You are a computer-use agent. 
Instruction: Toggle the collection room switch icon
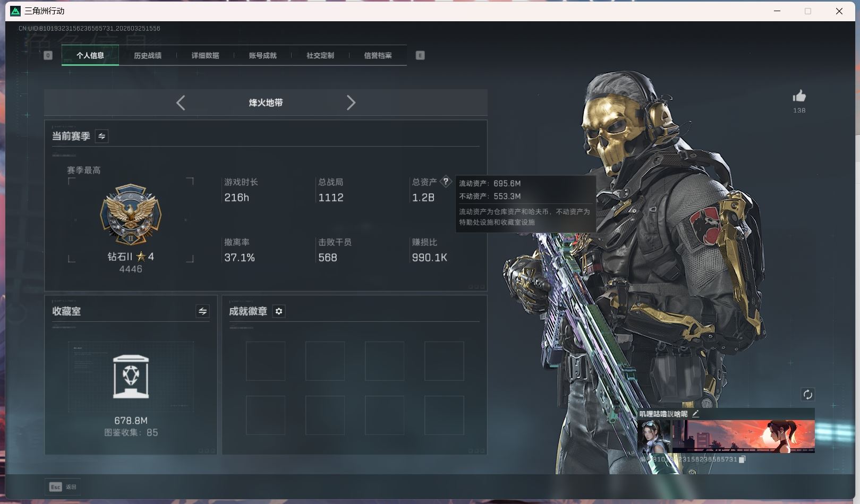pyautogui.click(x=202, y=311)
